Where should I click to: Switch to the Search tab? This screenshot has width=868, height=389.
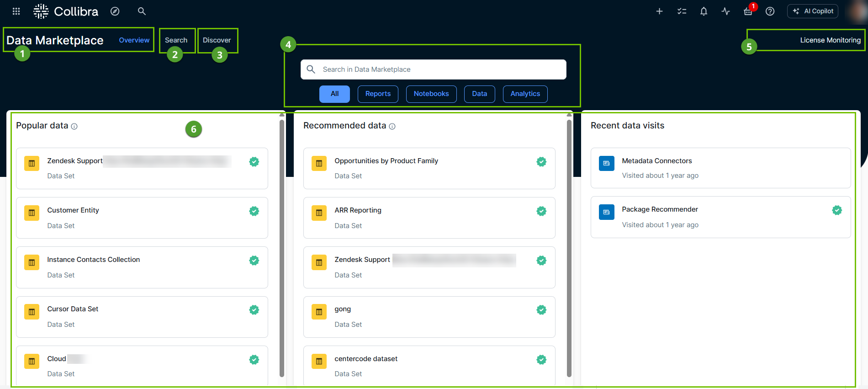coord(176,40)
